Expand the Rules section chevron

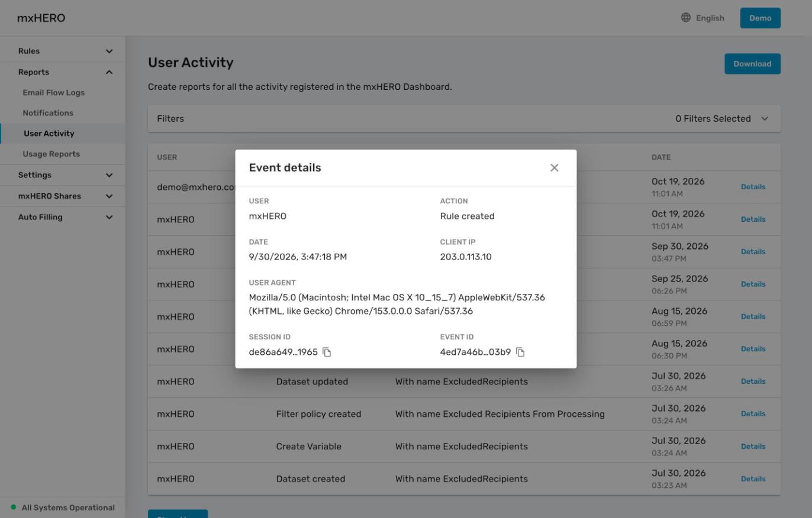pyautogui.click(x=109, y=51)
